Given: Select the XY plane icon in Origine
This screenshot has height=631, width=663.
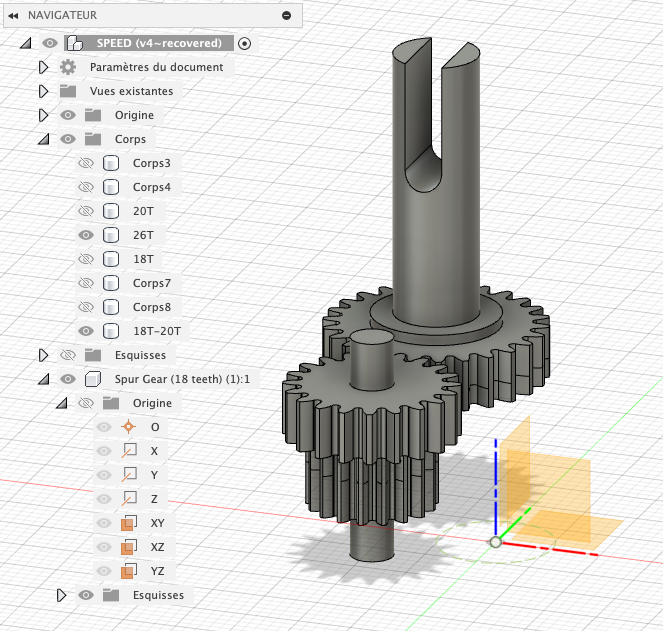Looking at the screenshot, I should click(127, 523).
